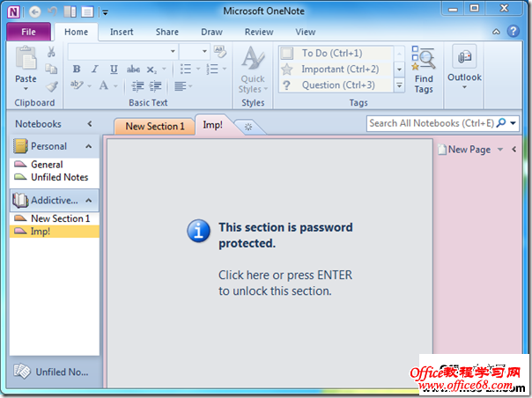Select the Imp! section tab
Viewport: 532px width, 398px height.
click(213, 125)
